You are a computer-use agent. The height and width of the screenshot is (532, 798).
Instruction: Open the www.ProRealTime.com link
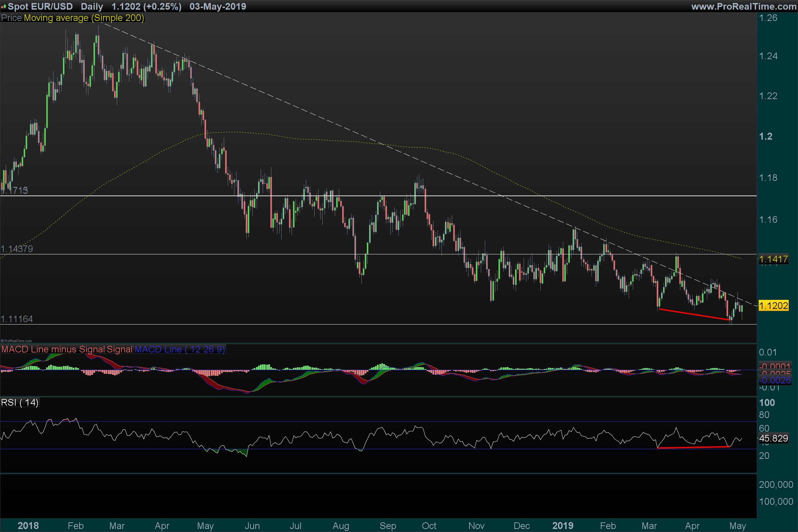coord(744,6)
